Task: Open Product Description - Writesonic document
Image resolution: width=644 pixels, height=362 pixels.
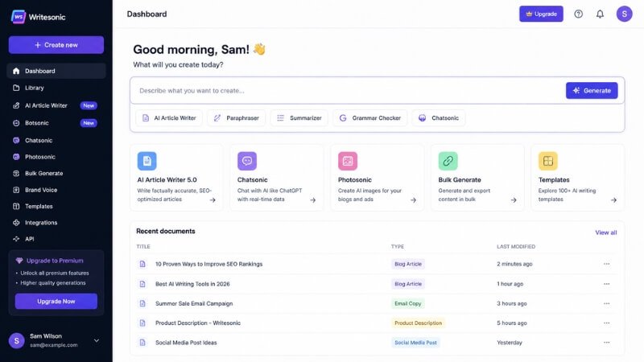Action: point(198,323)
